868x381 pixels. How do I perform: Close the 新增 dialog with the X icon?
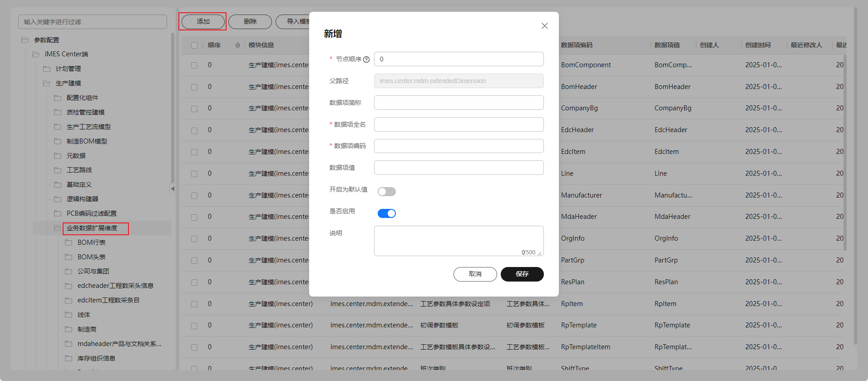545,26
